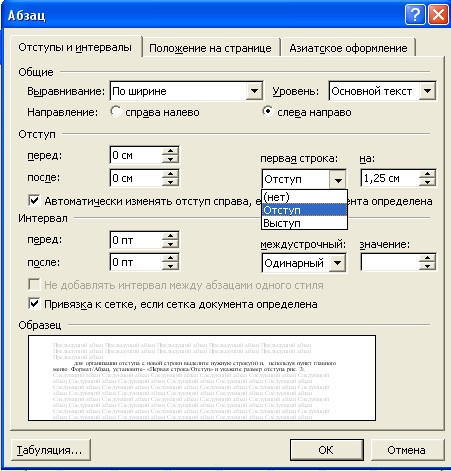The width and height of the screenshot is (451, 471).
Task: Click the help question mark button
Action: point(415,15)
